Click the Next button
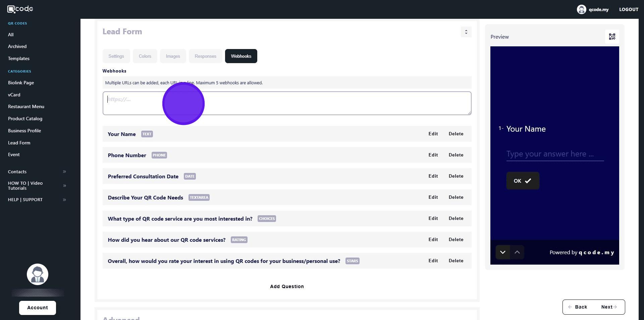Image resolution: width=644 pixels, height=320 pixels. [x=608, y=307]
